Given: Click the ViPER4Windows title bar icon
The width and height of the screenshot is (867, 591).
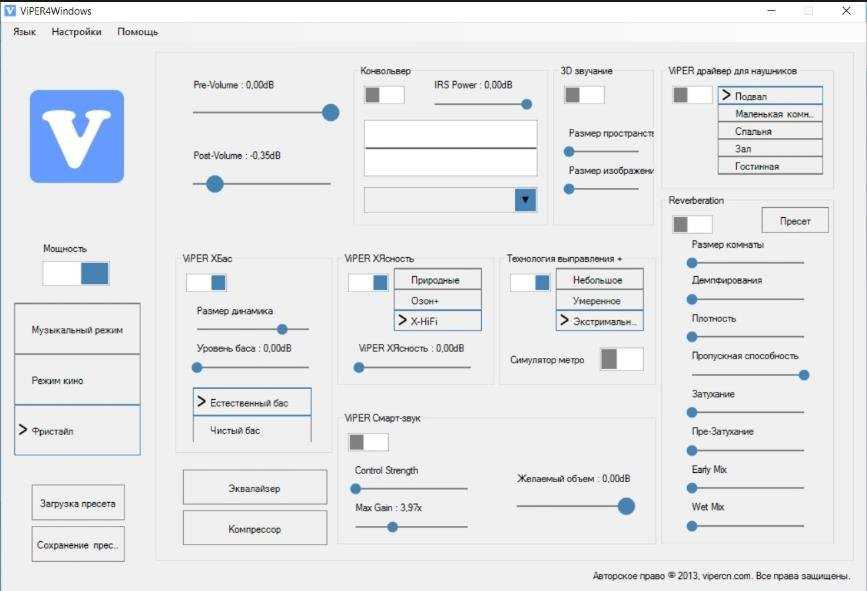Looking at the screenshot, I should pyautogui.click(x=10, y=10).
